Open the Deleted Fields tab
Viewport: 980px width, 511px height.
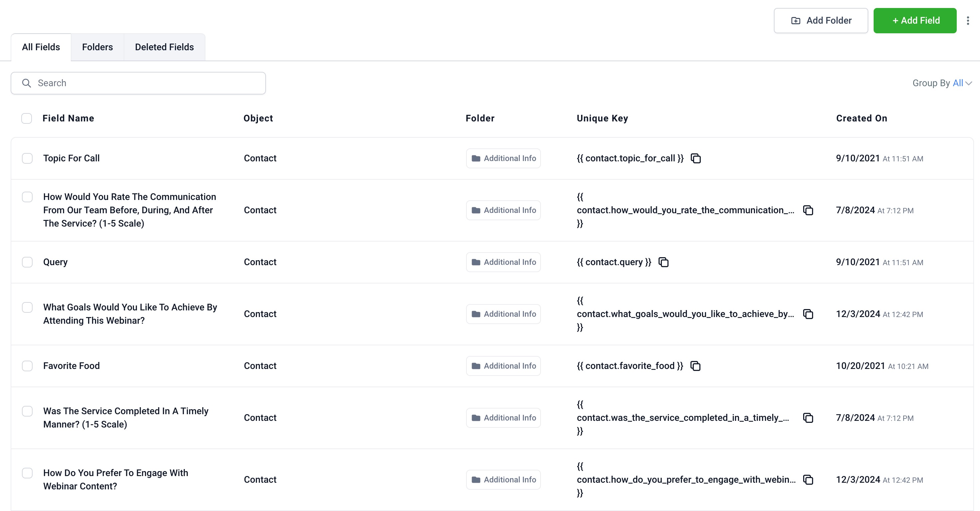(x=164, y=47)
